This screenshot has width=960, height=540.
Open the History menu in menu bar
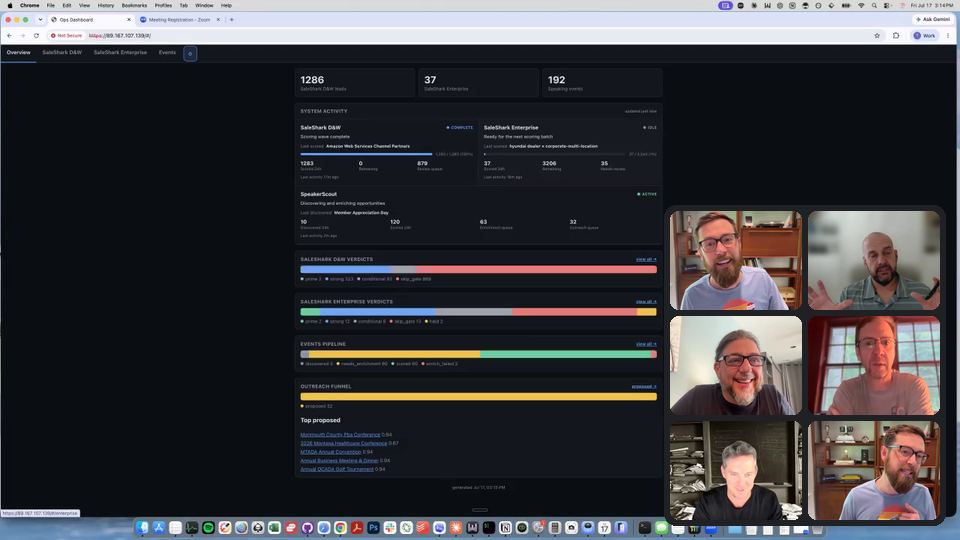click(x=106, y=6)
